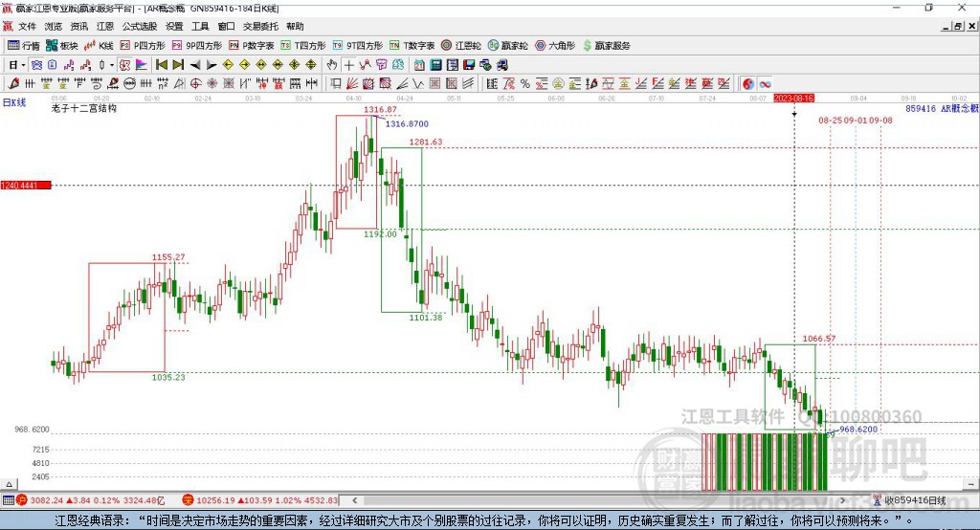Open the T数字表 tool
Screen dimensions: 980x530
[412, 46]
